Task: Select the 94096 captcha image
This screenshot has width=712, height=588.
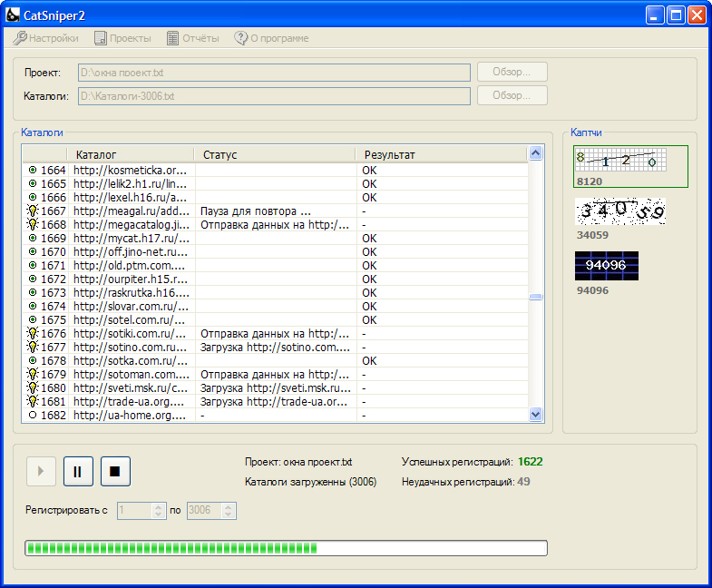Action: [607, 266]
